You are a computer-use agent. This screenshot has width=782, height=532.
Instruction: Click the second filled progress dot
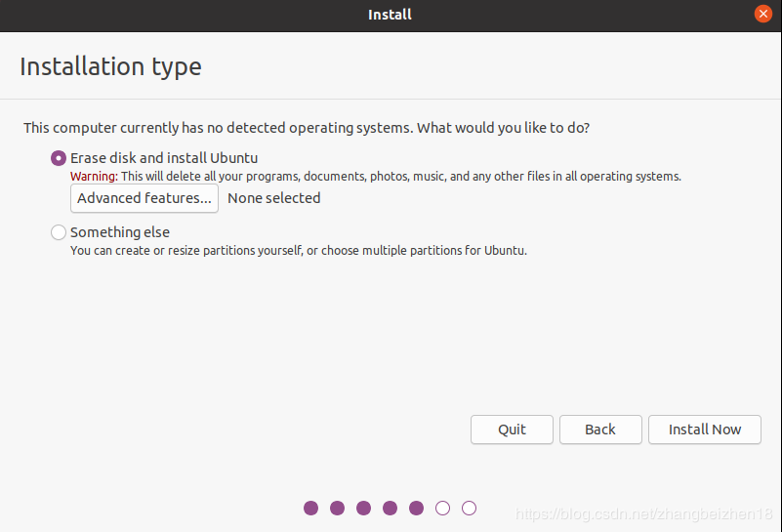tap(338, 508)
